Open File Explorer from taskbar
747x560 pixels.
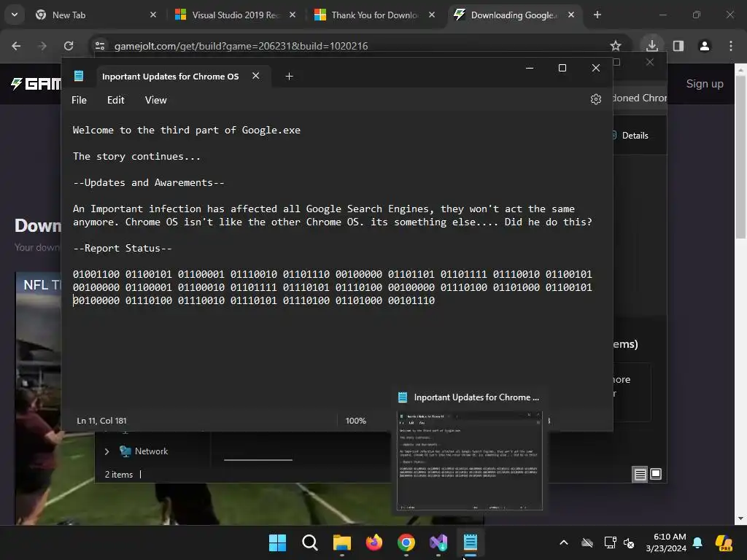(342, 542)
